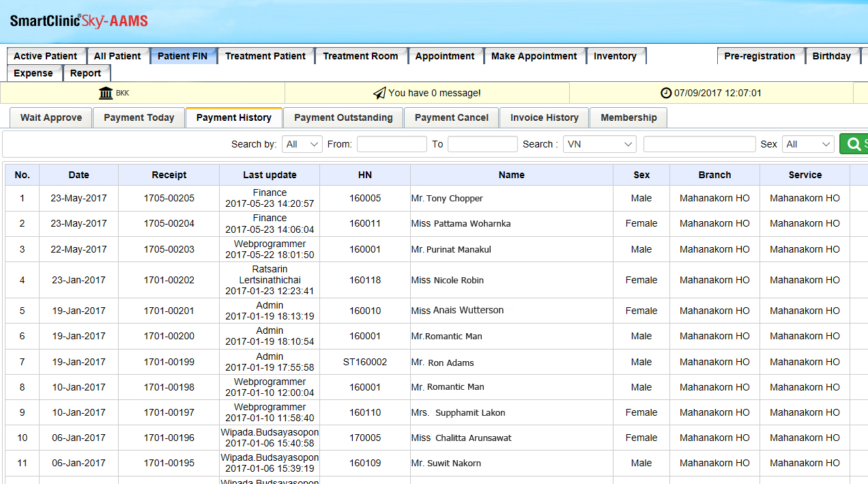Click the Pre-registration button
This screenshot has width=868, height=484.
pos(759,56)
